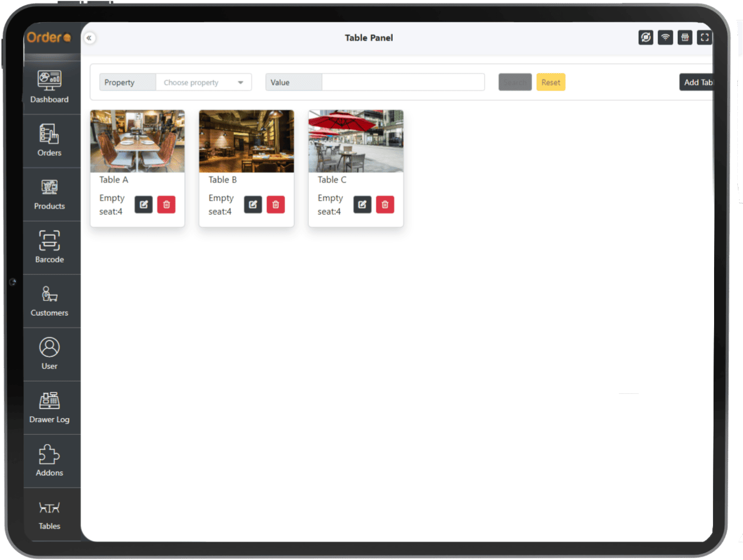743x560 pixels.
Task: Click the sync icon in top bar
Action: [646, 37]
